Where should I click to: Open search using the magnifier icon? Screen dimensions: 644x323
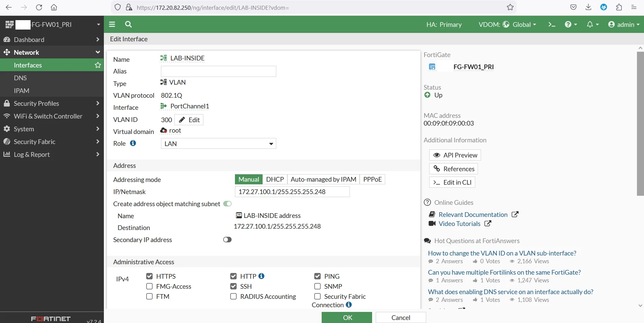coord(128,24)
